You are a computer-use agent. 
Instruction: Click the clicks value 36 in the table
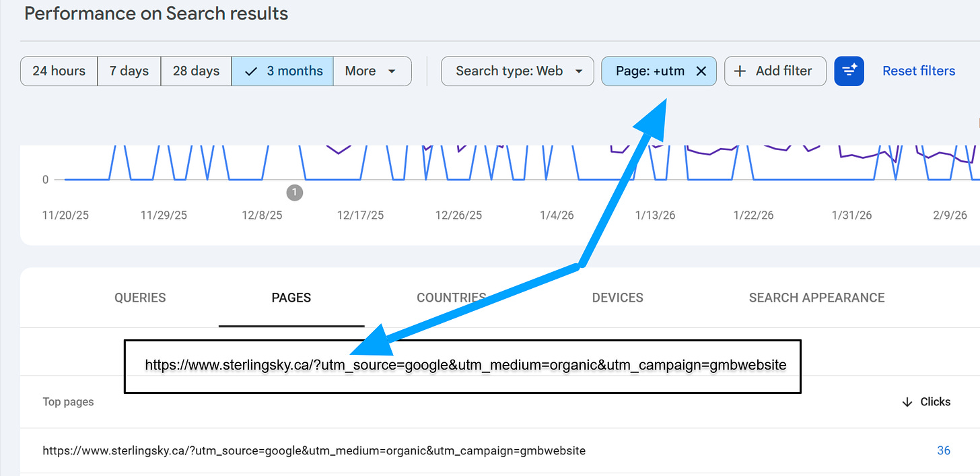[944, 450]
